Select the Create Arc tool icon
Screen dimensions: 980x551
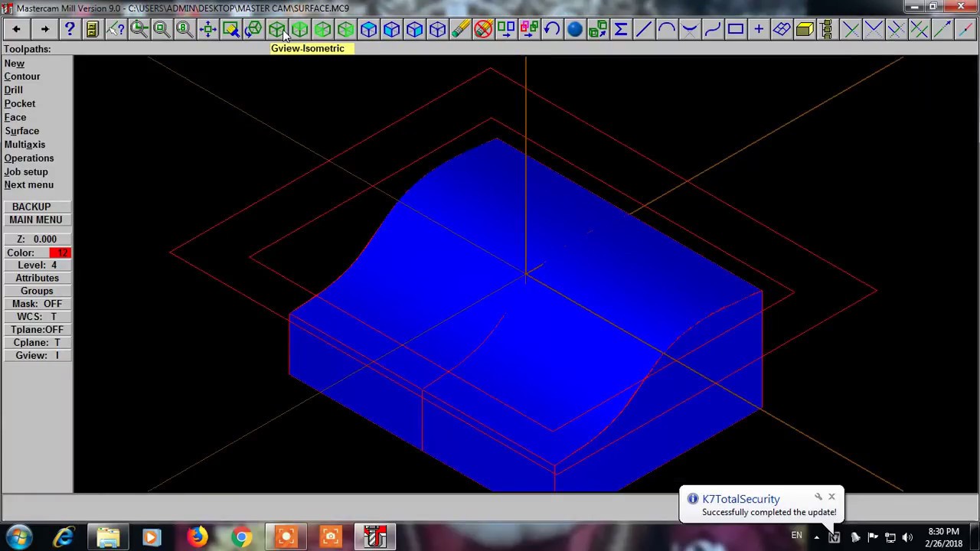point(667,29)
